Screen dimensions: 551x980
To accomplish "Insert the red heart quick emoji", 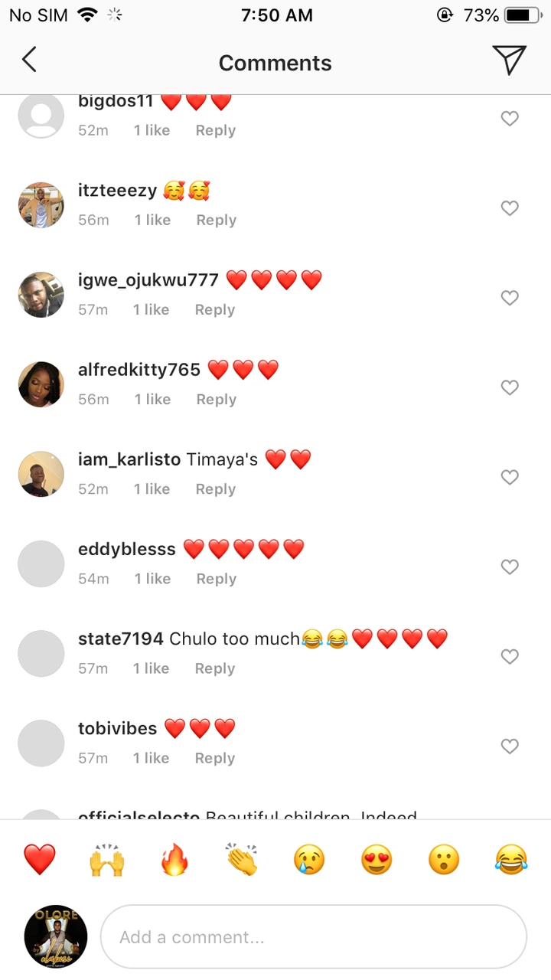I will [x=40, y=860].
